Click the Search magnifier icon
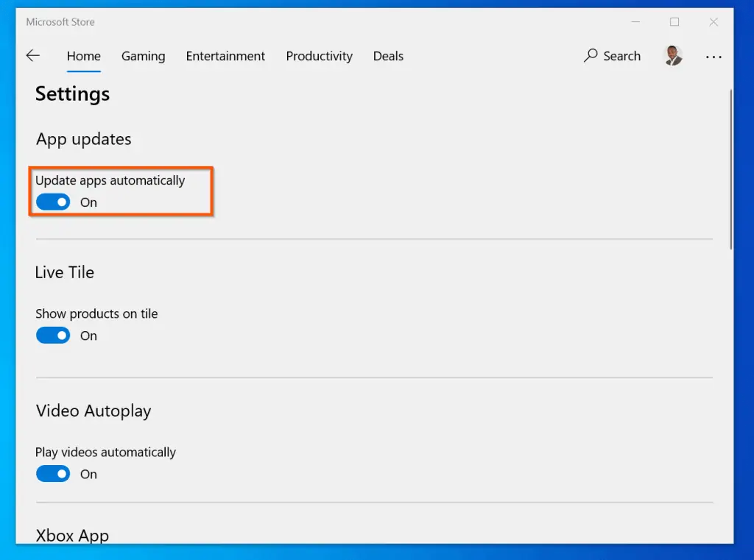The image size is (754, 560). coord(591,56)
